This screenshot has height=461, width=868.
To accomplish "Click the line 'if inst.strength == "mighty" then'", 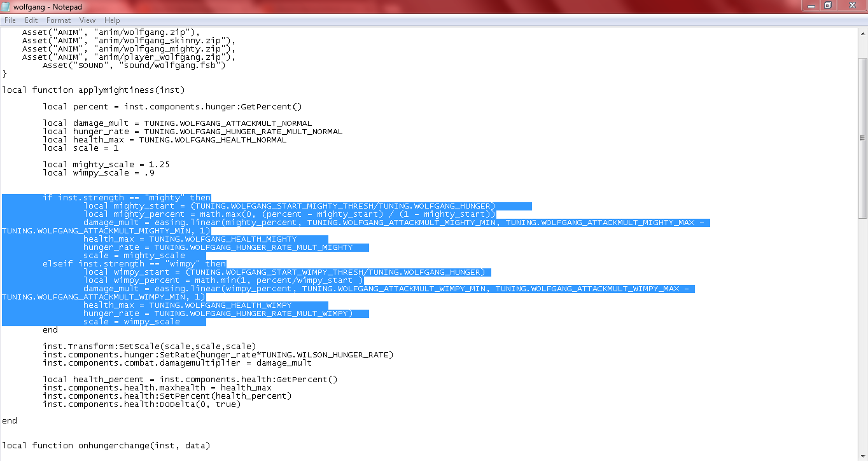I will 127,197.
